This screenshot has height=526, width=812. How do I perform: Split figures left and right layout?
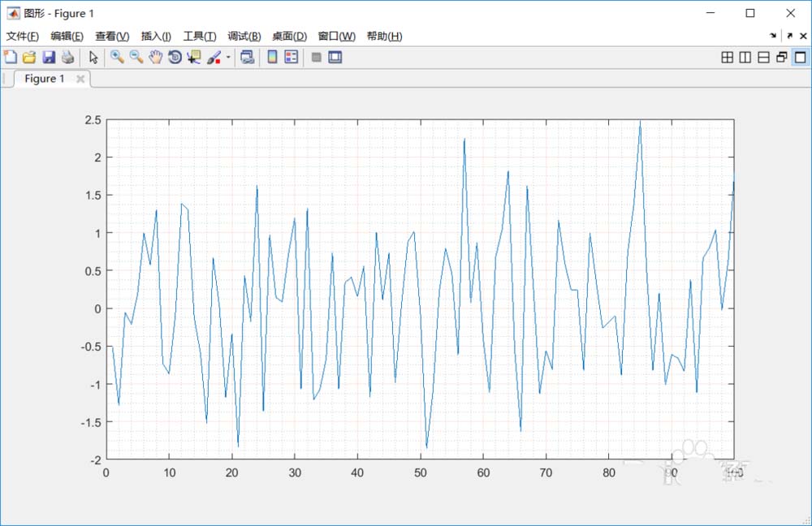pyautogui.click(x=745, y=58)
